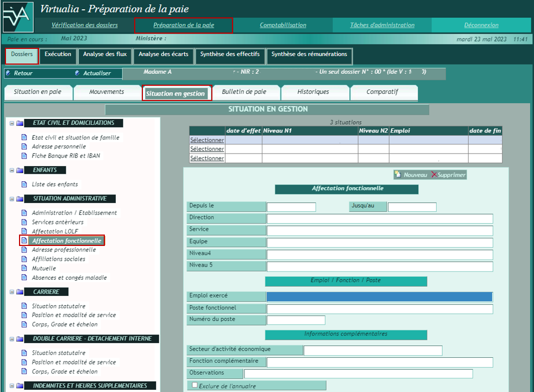Click the document icon beside Liste des enfants
The height and width of the screenshot is (392, 534).
24,185
